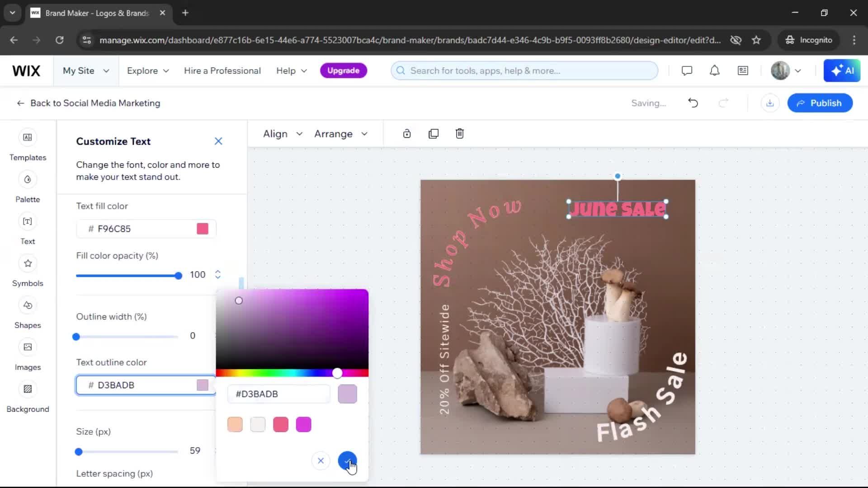Click the color gradient picker handle
The width and height of the screenshot is (868, 488).
239,300
